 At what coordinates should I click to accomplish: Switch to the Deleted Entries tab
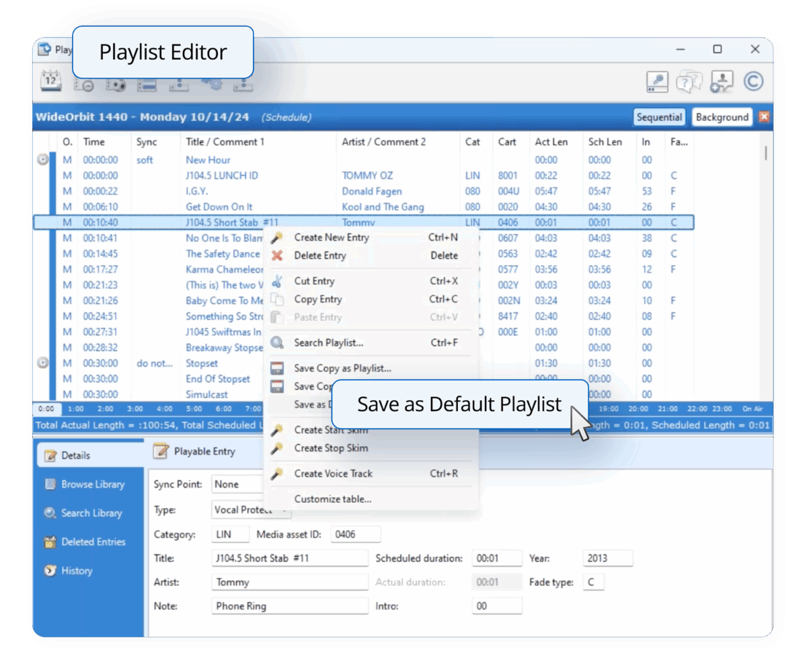pyautogui.click(x=92, y=542)
